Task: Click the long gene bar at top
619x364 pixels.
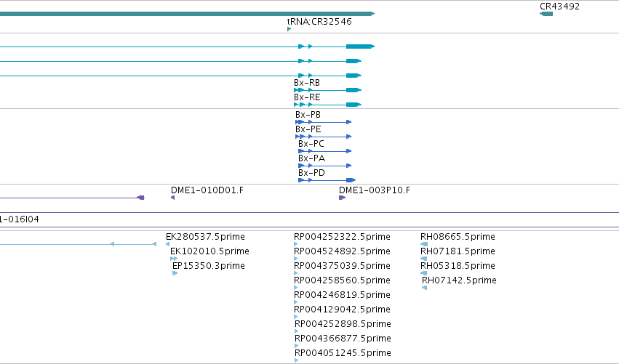Action: (187, 14)
